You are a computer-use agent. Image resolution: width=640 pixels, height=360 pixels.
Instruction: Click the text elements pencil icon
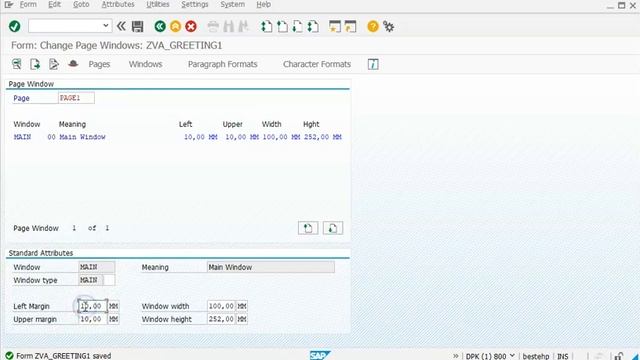(x=53, y=64)
